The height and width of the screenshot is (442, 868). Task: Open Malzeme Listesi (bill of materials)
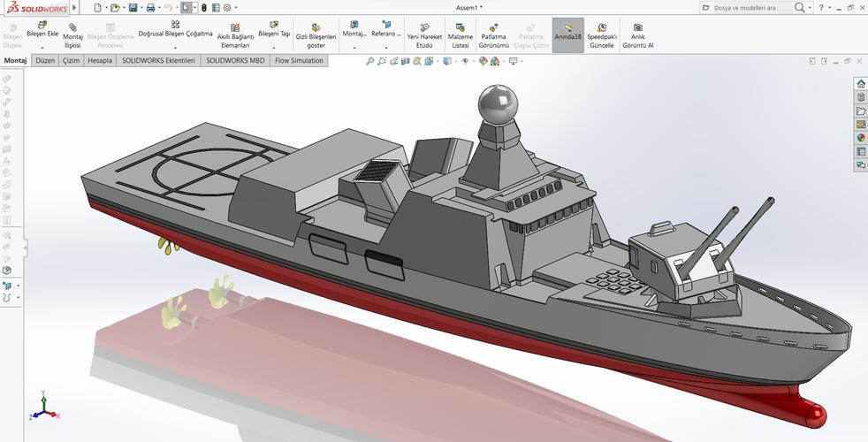(460, 28)
